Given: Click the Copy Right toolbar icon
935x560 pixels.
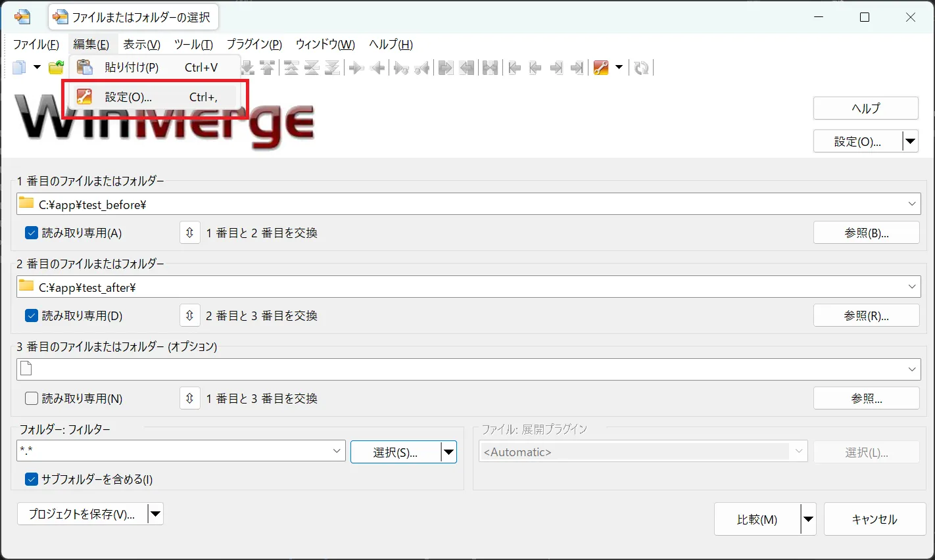Looking at the screenshot, I should point(357,68).
